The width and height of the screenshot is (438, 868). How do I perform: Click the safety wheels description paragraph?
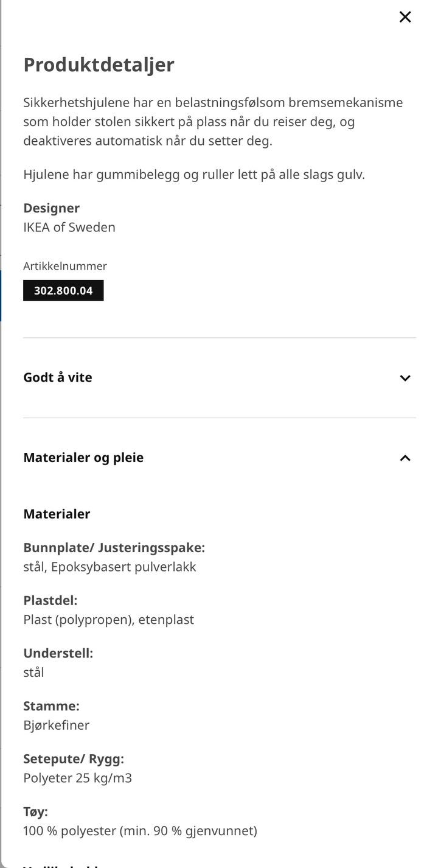[x=213, y=122]
